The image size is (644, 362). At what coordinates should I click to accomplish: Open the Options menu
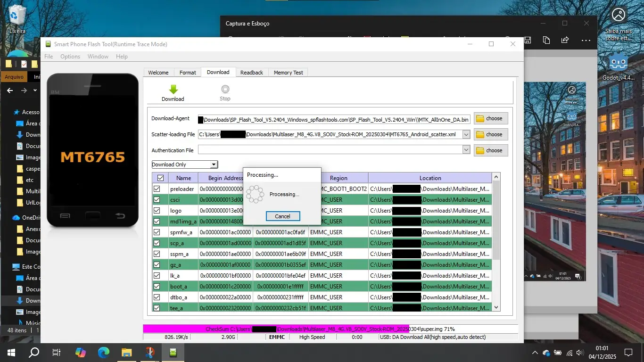pos(70,57)
